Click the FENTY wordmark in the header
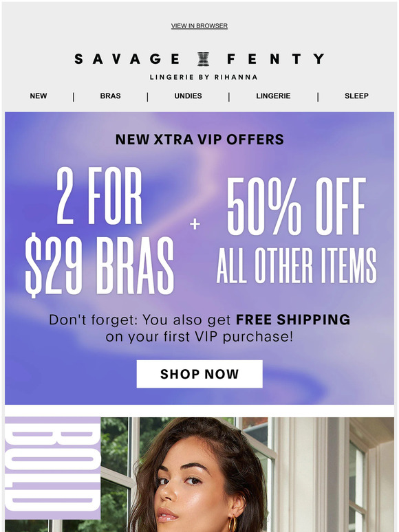Screen dimensions: 399x532 275,59
